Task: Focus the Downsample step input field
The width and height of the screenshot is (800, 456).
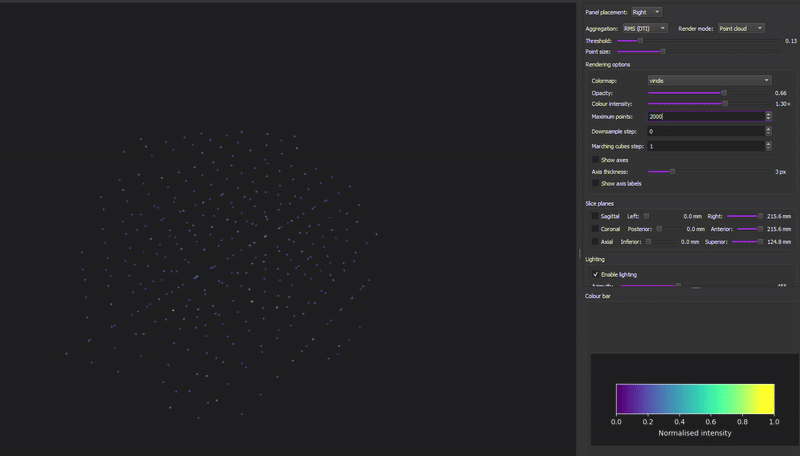Action: (x=704, y=131)
